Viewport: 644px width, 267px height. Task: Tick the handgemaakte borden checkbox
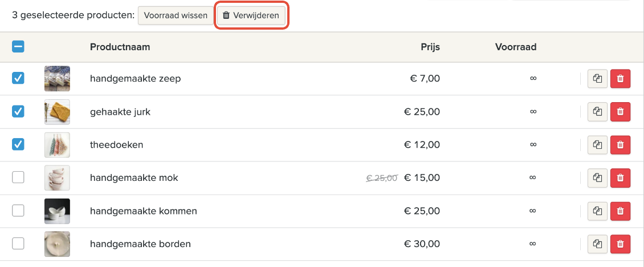point(18,244)
